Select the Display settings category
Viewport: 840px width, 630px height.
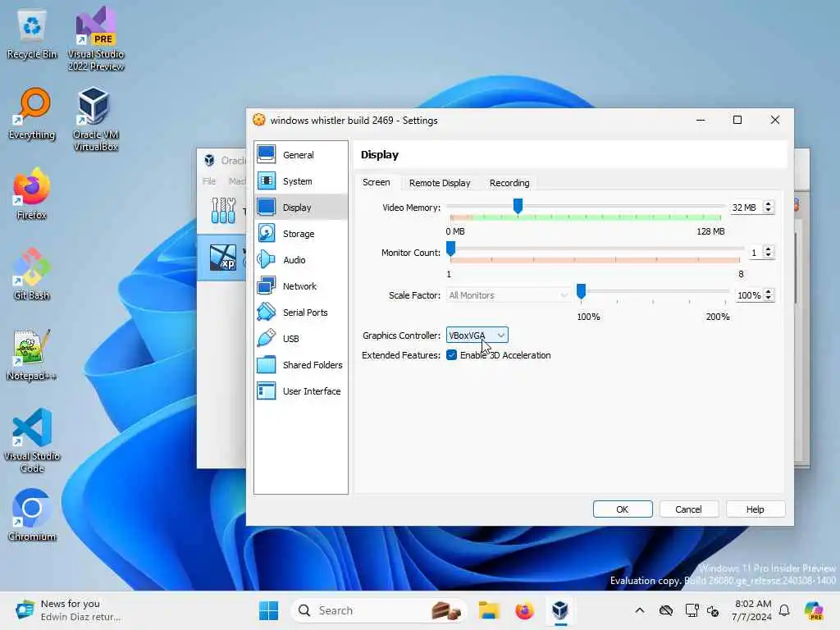(300, 208)
